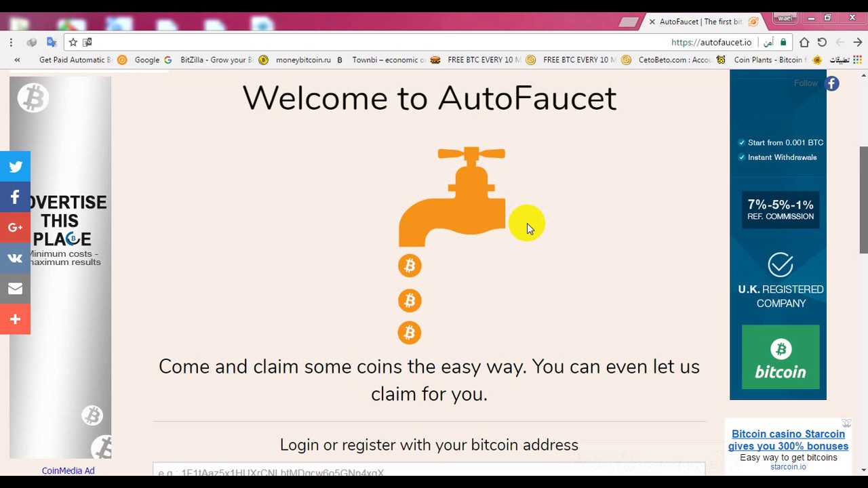Click the address bar URL
The image size is (868, 488).
(711, 42)
